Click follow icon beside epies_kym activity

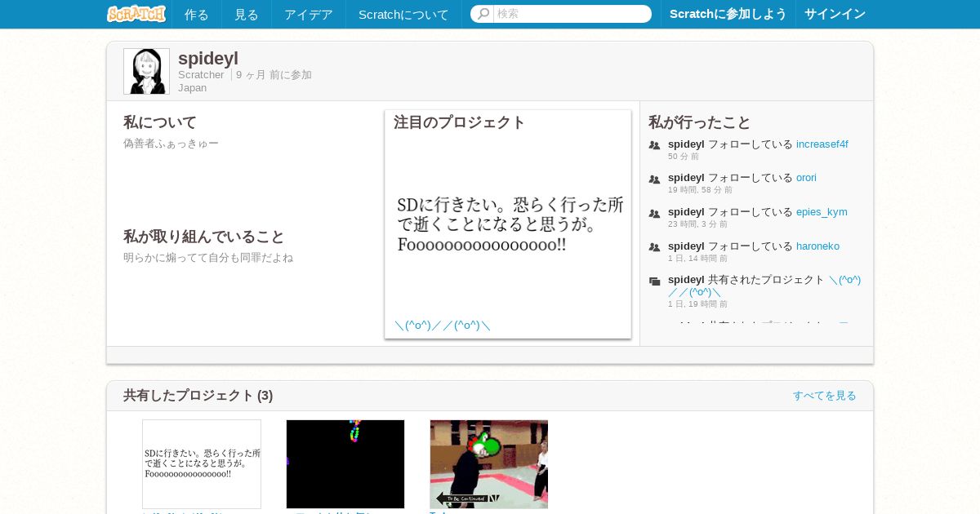coord(654,214)
